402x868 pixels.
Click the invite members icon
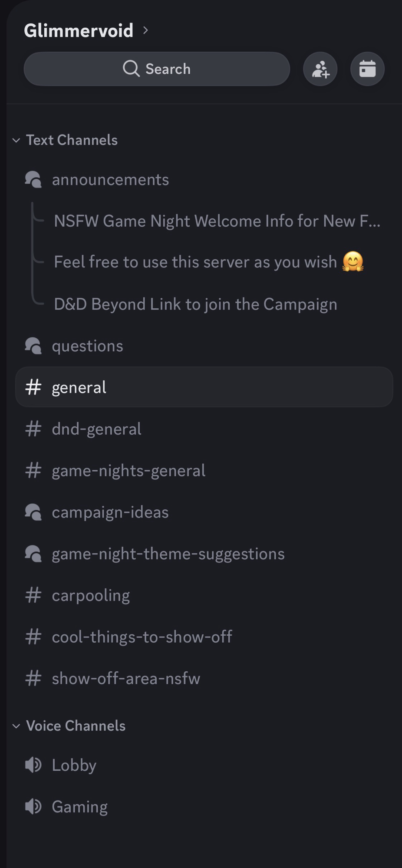pyautogui.click(x=320, y=69)
